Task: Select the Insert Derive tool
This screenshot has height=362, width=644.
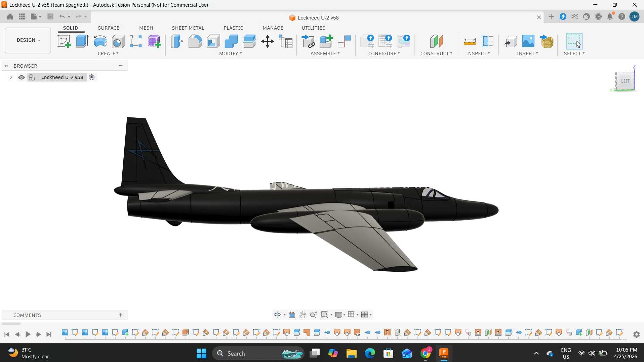Action: 511,41
